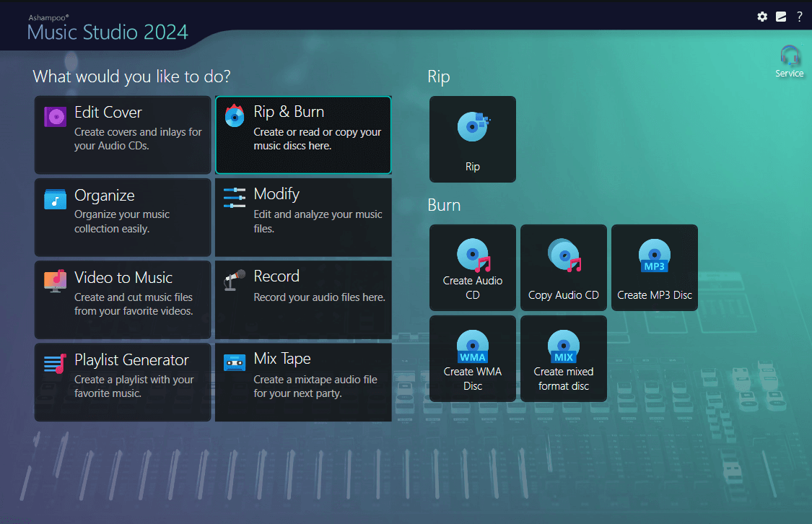Click the Copy Audio CD disc icon
Viewport: 812px width, 524px height.
point(563,256)
